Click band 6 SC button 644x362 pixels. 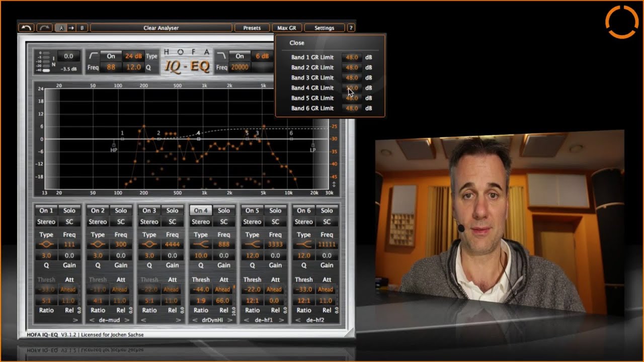[x=327, y=222]
